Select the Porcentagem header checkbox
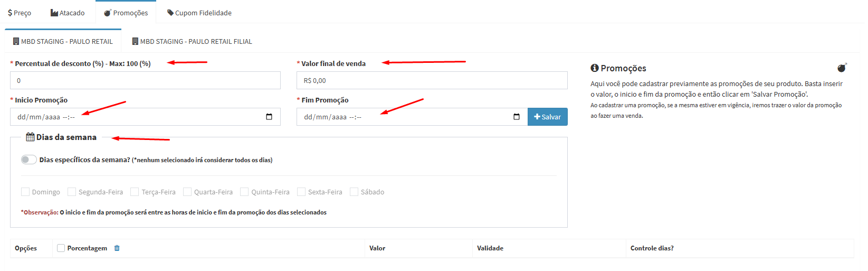Viewport: 868px width, 271px height. tap(61, 248)
